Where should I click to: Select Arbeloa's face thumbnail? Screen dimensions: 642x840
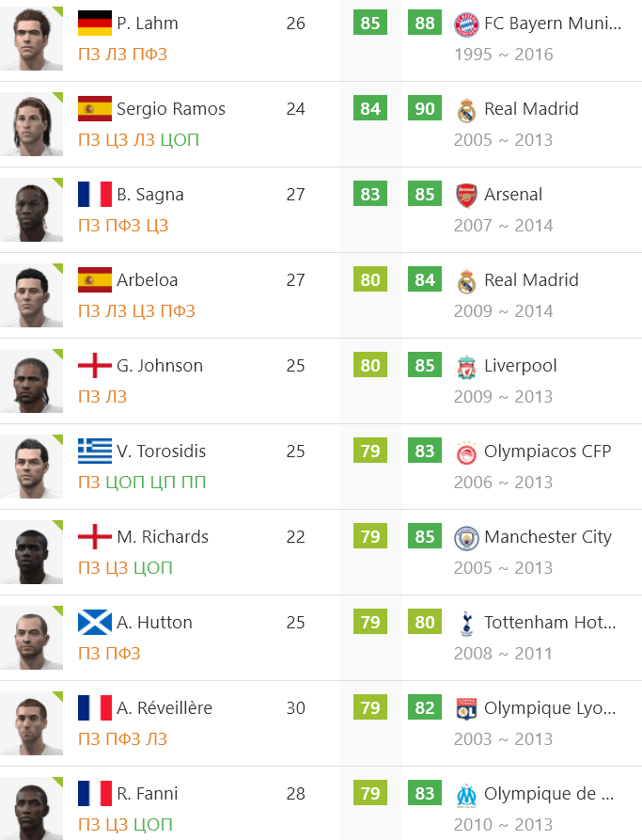click(32, 295)
